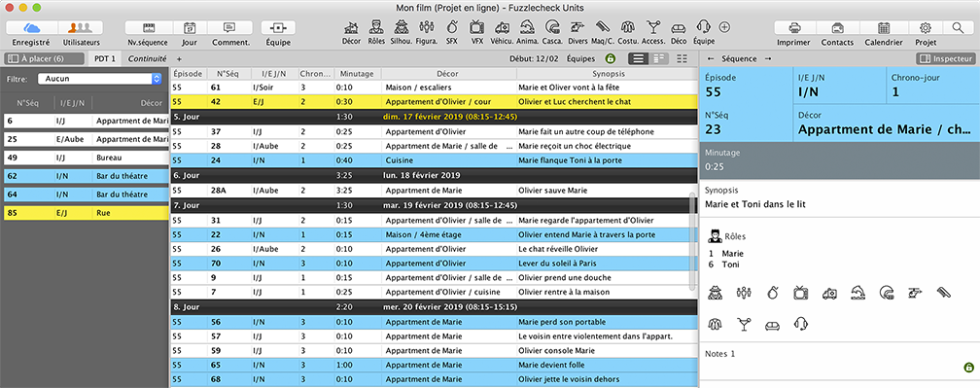Screen dimensions: 980x388
Task: Open the Filtre dropdown set to Aucun
Action: pos(99,79)
